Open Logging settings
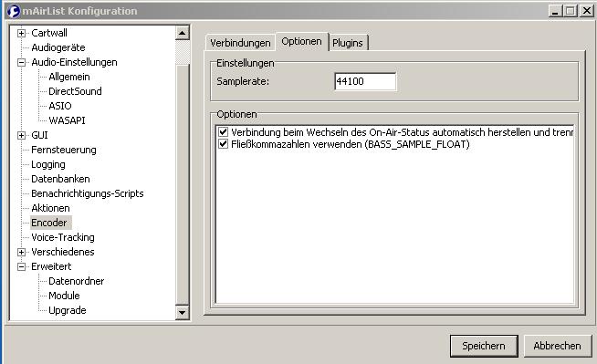Image resolution: width=597 pixels, height=364 pixels. click(48, 165)
